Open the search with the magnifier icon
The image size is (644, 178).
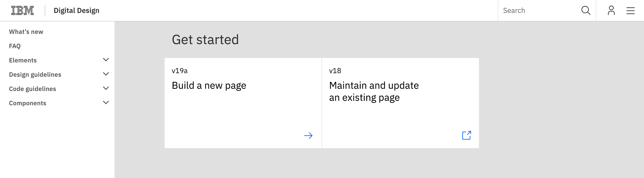pos(586,10)
